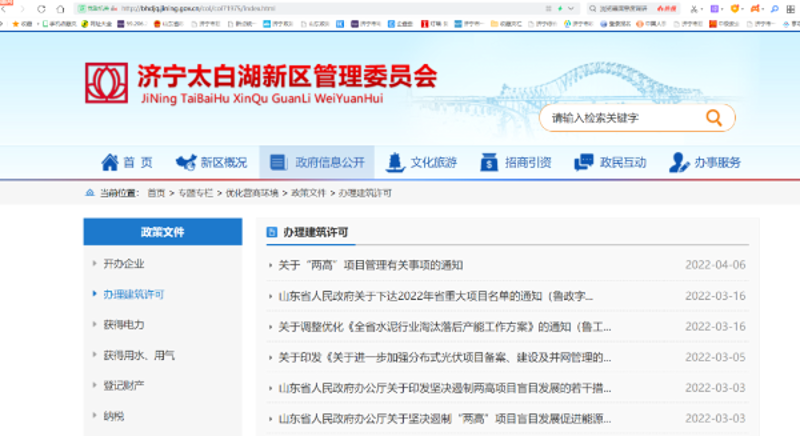Screen dimensions: 800x436
Task: Go to browser home page icon
Action: (60, 9)
